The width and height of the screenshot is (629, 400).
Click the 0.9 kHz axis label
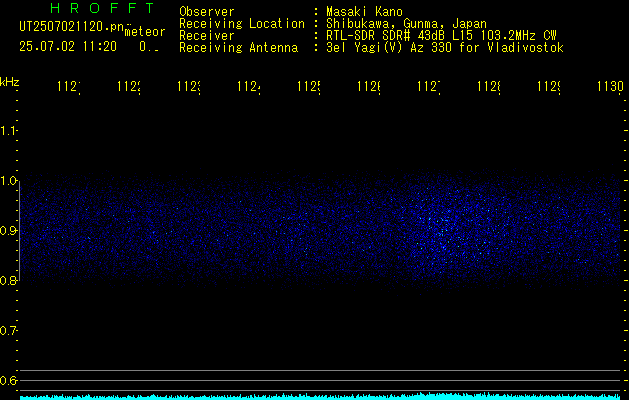pyautogui.click(x=8, y=231)
